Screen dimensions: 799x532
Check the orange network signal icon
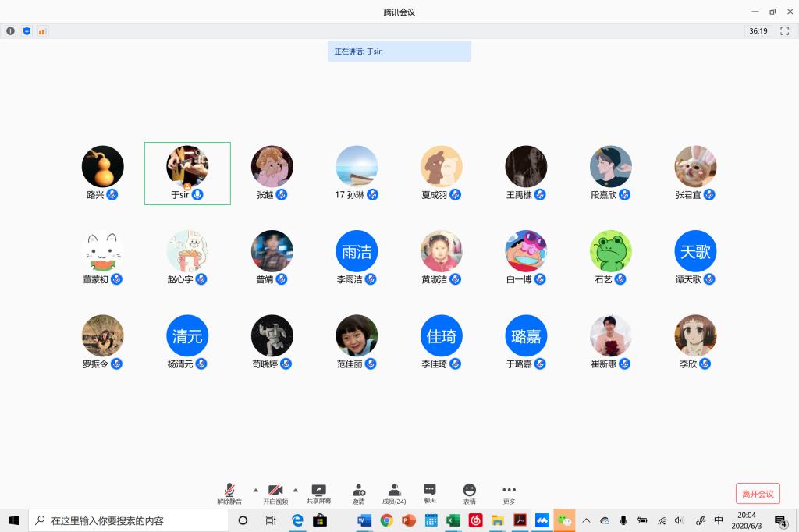click(42, 31)
